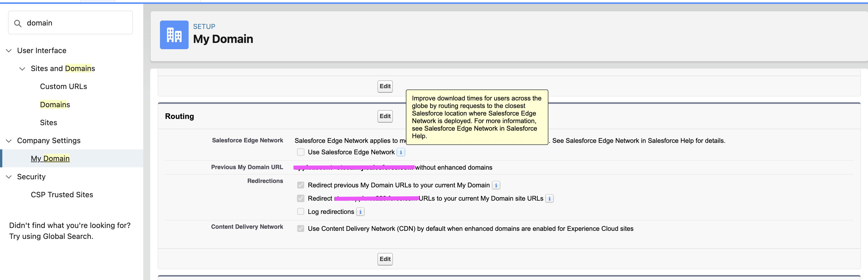
Task: Click the Security label in sidebar
Action: [31, 177]
